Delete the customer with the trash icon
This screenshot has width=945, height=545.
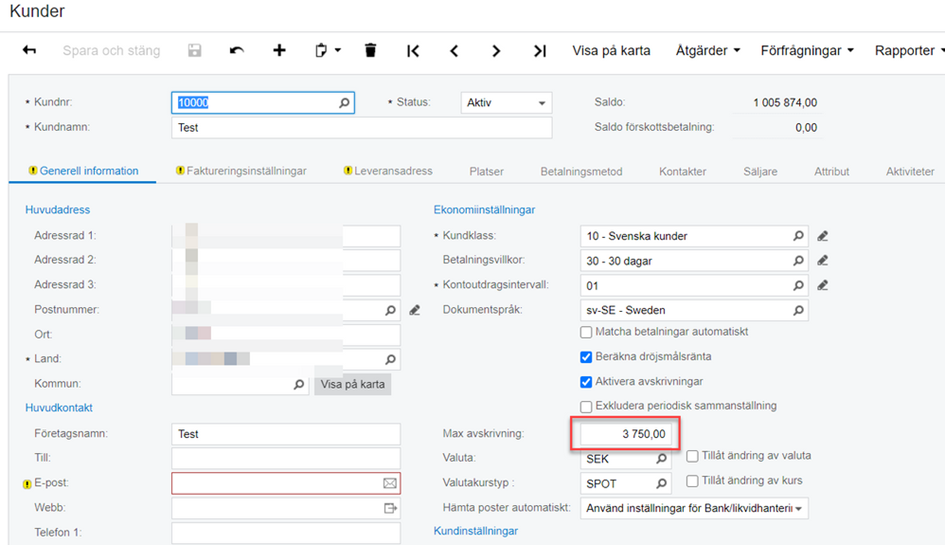click(370, 51)
